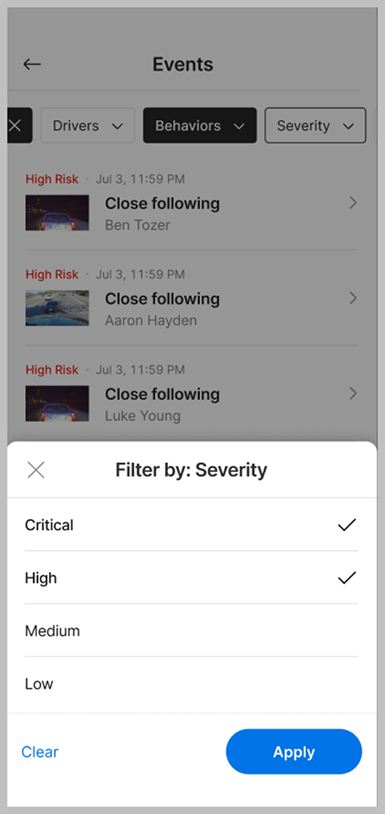Open Ben Tozer close following thumbnail
The image size is (385, 814).
57,213
